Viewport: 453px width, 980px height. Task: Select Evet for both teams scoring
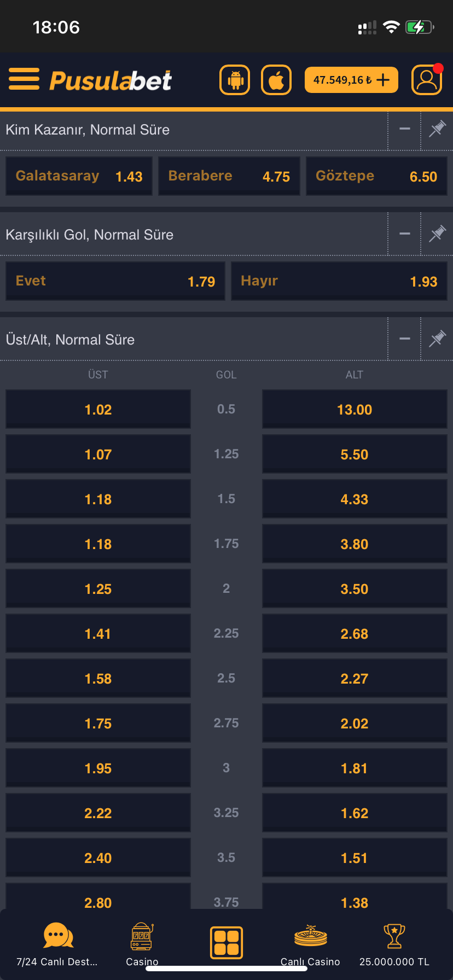point(115,281)
